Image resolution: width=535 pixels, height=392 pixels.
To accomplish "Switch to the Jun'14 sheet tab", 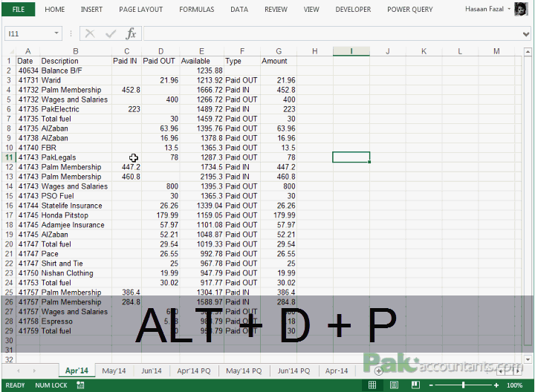I will point(152,371).
